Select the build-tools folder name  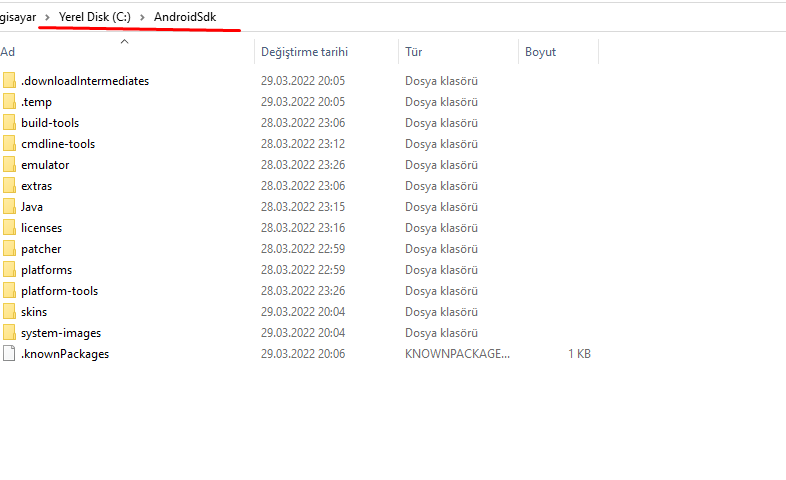pos(50,123)
